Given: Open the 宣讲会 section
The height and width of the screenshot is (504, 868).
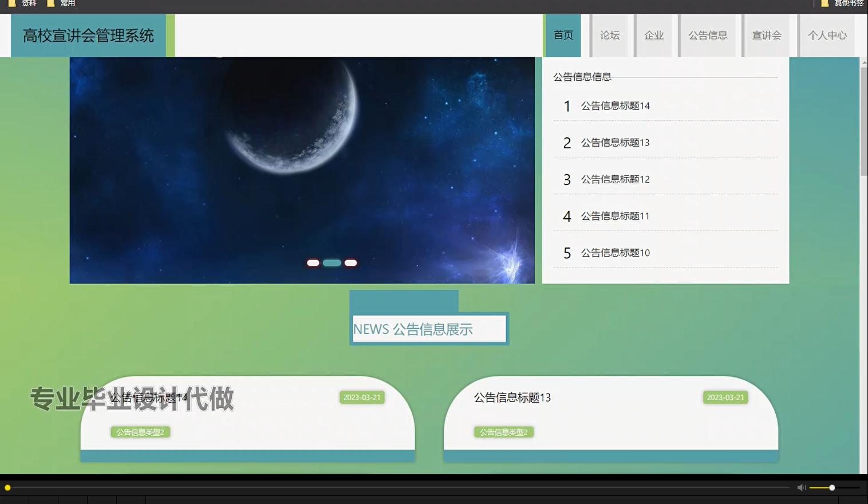Looking at the screenshot, I should point(767,35).
